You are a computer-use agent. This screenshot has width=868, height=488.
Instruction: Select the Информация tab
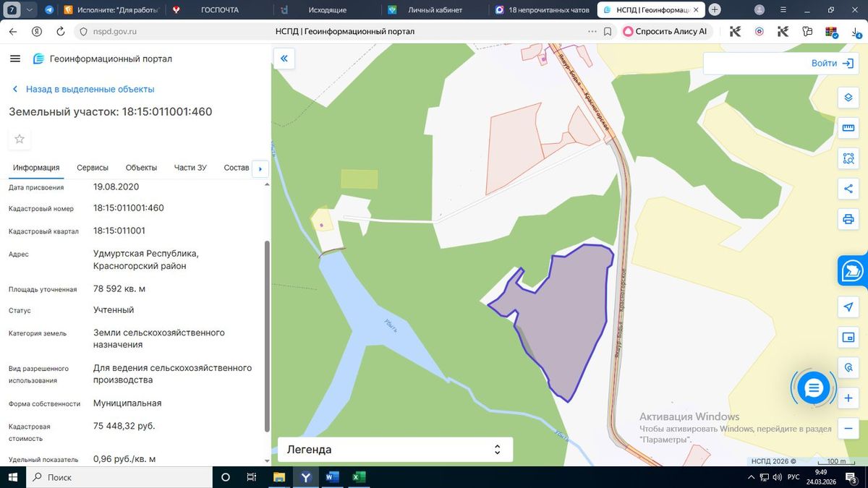pos(36,168)
